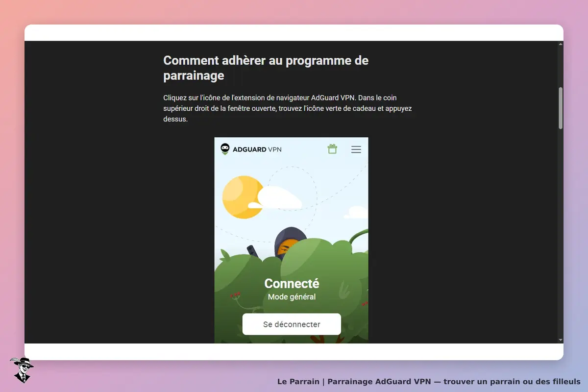Click the paragraph starting 'Cliquez sur l'icône'
The width and height of the screenshot is (588, 392).
click(288, 108)
